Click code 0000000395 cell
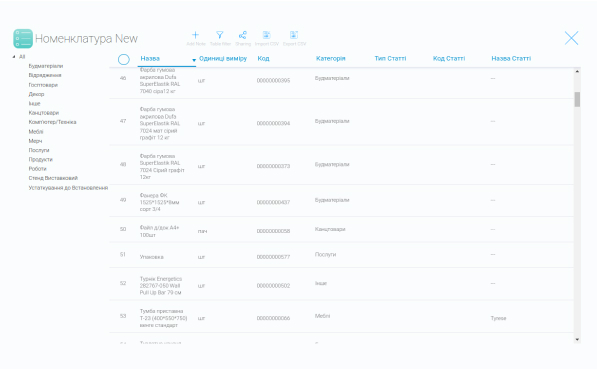 click(273, 80)
